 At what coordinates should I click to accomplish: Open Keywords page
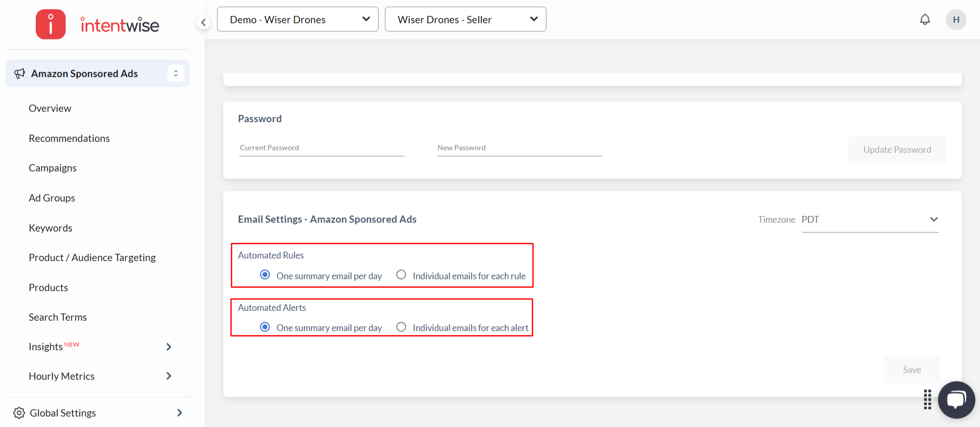click(x=51, y=228)
